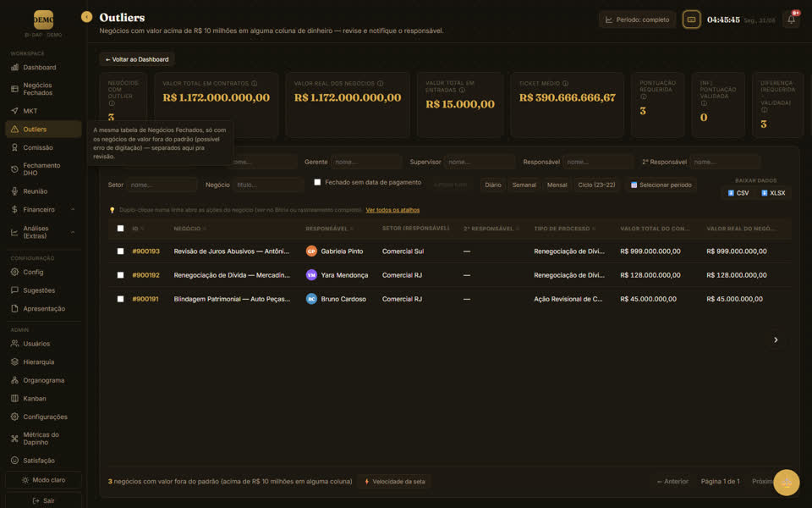The image size is (812, 508).
Task: Download data as CSV
Action: [738, 193]
